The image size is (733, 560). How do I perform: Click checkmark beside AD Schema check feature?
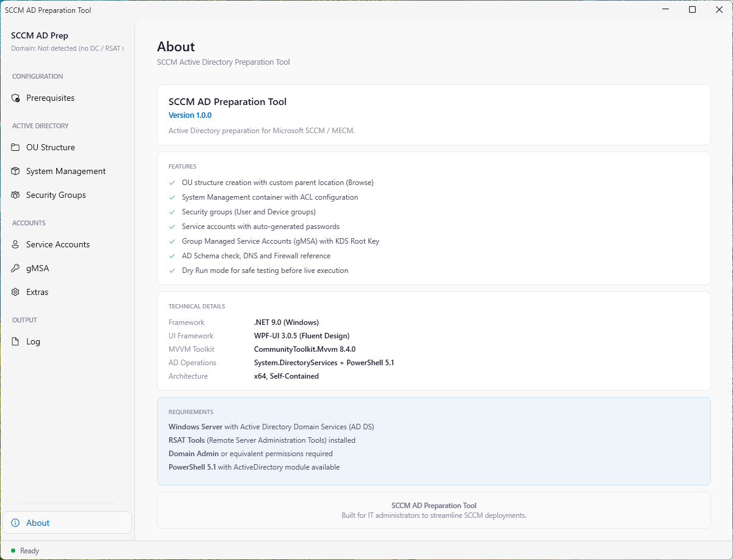coord(172,256)
